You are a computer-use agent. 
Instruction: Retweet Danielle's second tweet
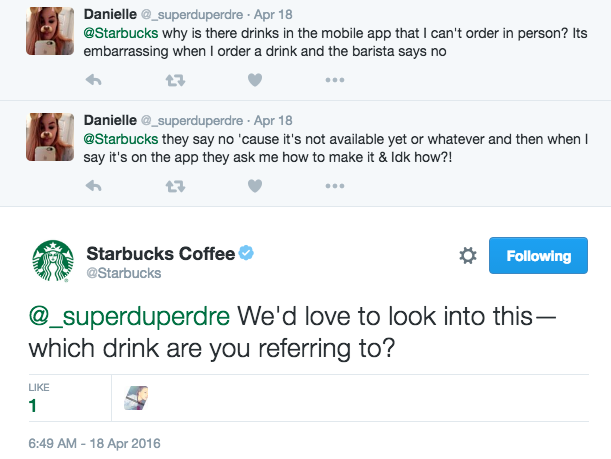(175, 185)
